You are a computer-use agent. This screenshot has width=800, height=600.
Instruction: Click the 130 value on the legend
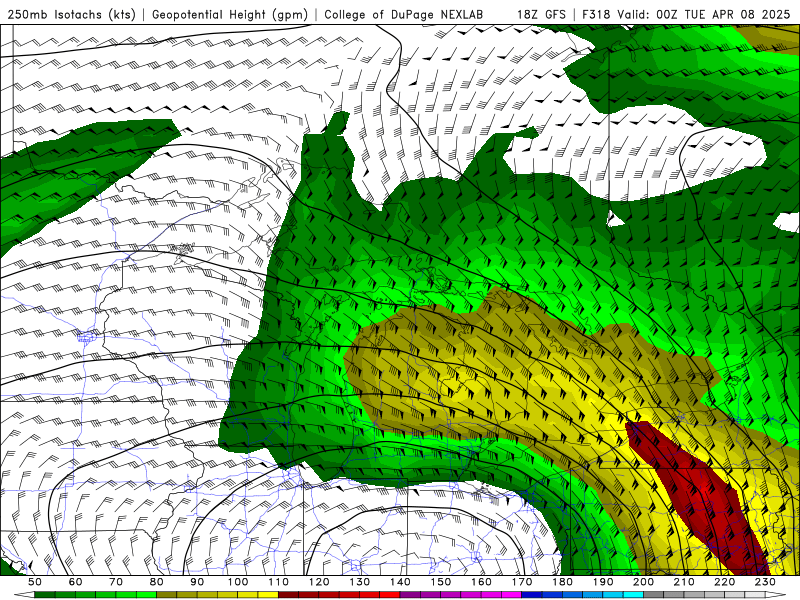tap(360, 582)
